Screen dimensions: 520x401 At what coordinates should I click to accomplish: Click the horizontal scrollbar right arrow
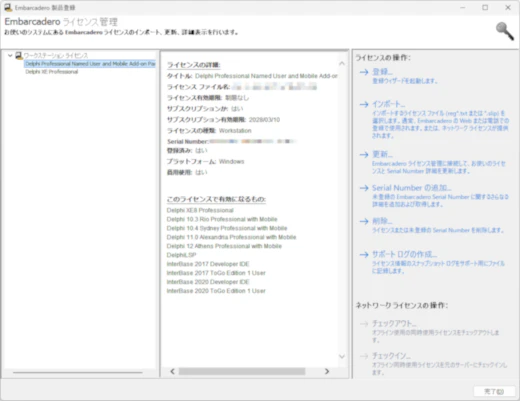point(327,371)
